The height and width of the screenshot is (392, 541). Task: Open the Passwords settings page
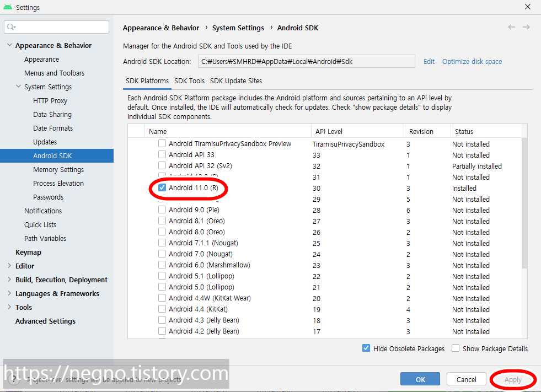(x=48, y=197)
